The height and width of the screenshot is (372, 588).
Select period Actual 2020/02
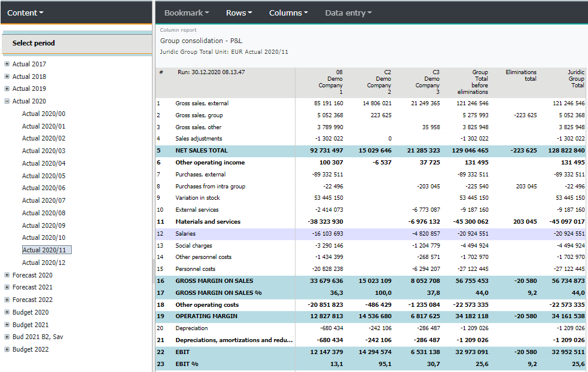click(x=44, y=138)
